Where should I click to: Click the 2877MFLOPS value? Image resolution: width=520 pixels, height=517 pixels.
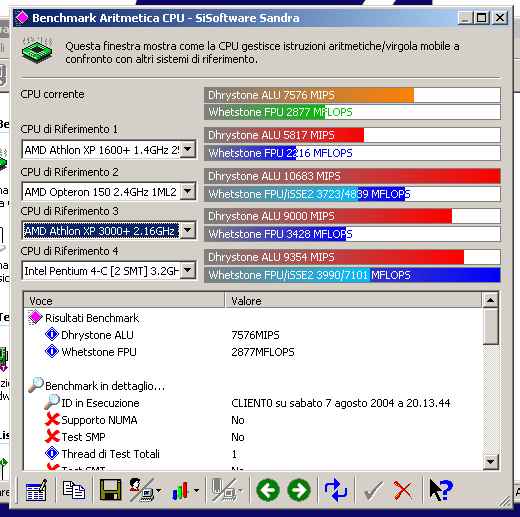click(263, 352)
